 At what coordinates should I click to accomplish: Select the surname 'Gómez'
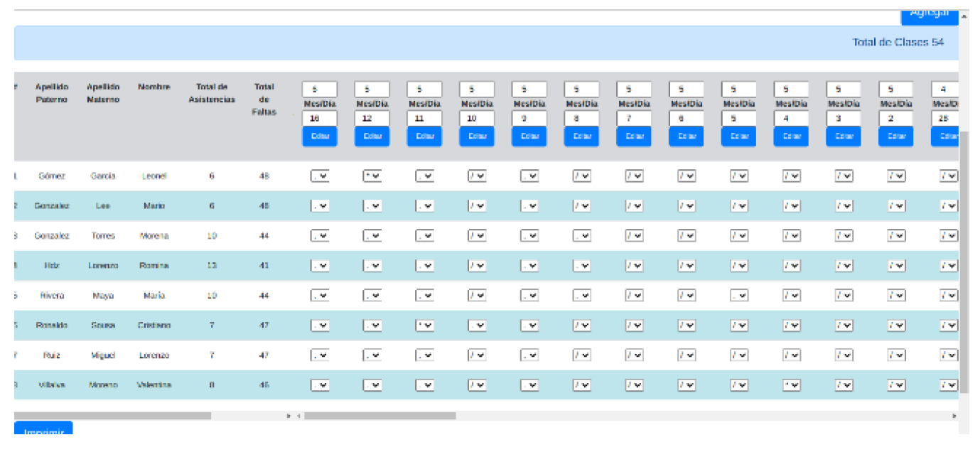click(x=52, y=176)
